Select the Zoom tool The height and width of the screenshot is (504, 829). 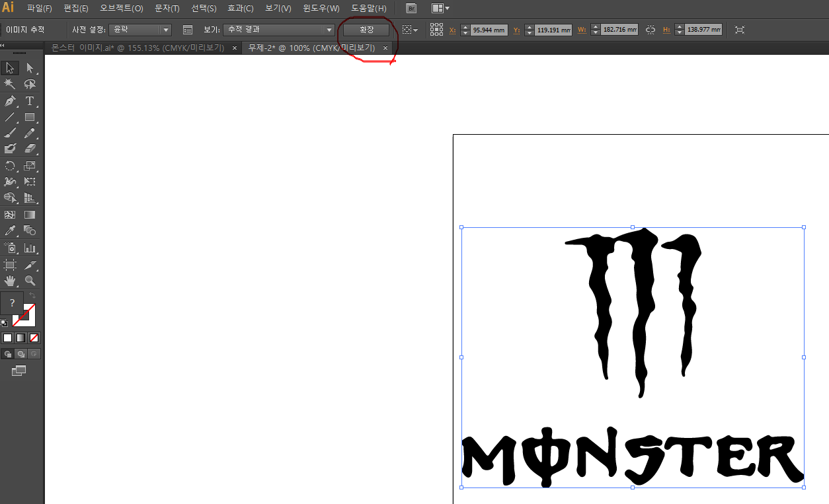coord(30,281)
